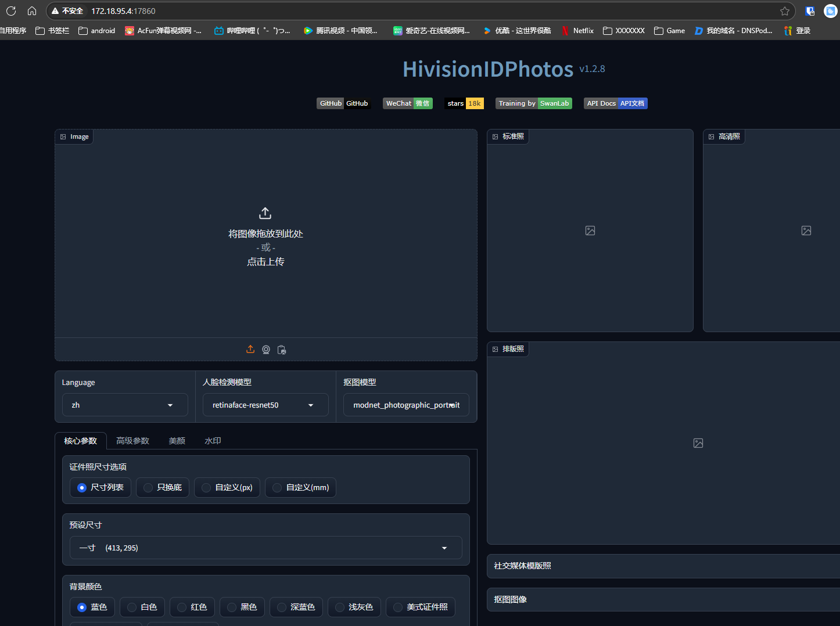This screenshot has height=626, width=840.
Task: Select the upload source icon below the dropzone
Action: point(250,349)
